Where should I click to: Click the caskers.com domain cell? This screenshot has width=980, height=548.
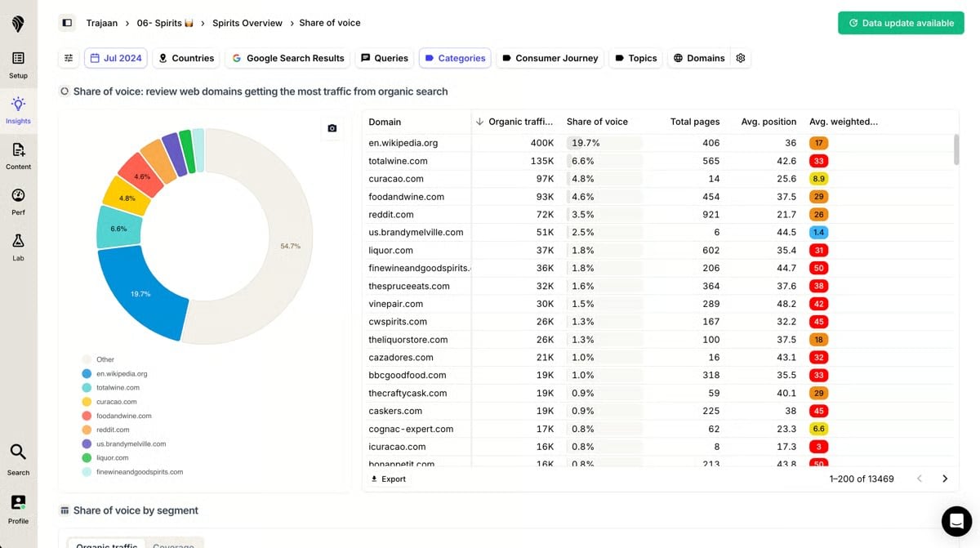click(395, 411)
